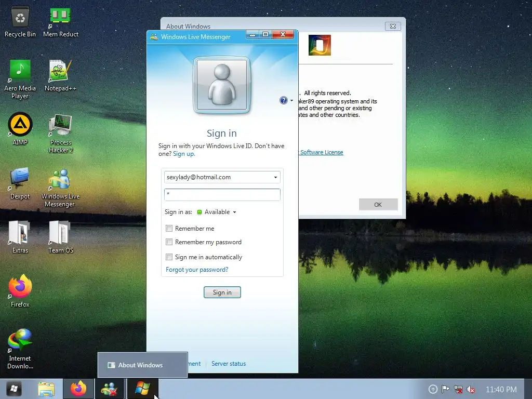The width and height of the screenshot is (532, 399).
Task: Maximize the Windows Live Messenger window
Action: pos(265,34)
